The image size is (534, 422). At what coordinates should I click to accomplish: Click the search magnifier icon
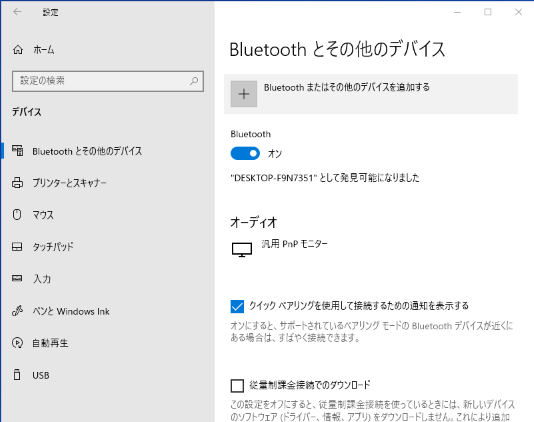pos(194,81)
